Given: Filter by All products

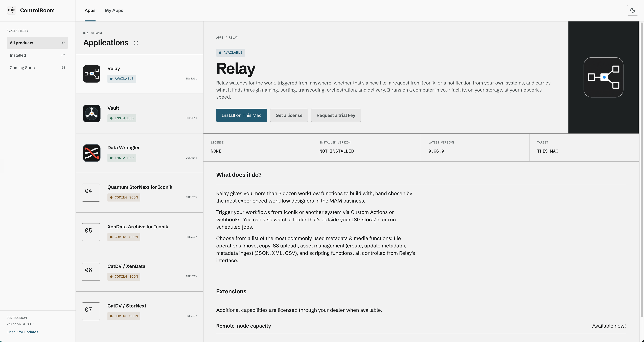Looking at the screenshot, I should (37, 43).
